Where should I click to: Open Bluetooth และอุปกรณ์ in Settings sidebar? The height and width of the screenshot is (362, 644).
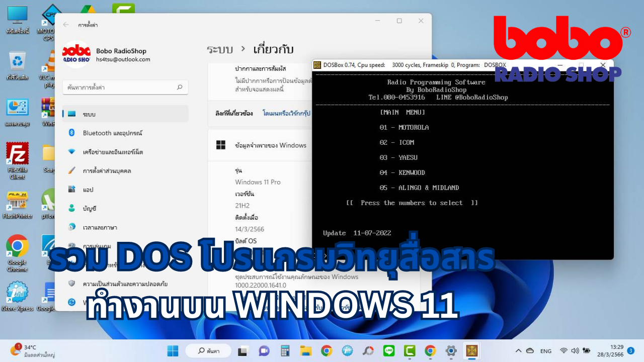pyautogui.click(x=125, y=133)
